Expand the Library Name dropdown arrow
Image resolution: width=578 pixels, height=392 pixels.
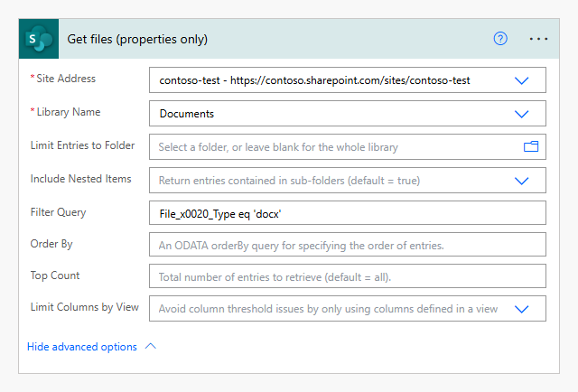tap(522, 114)
